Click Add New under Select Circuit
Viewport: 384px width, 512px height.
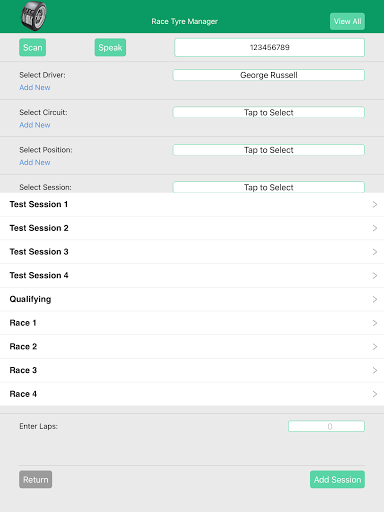35,125
